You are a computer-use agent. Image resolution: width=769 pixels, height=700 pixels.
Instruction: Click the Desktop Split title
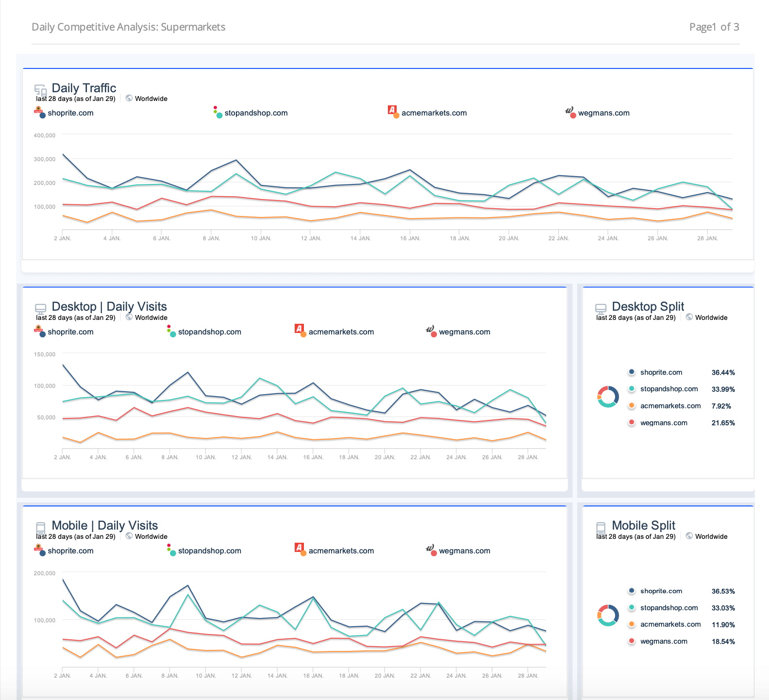[x=648, y=306]
